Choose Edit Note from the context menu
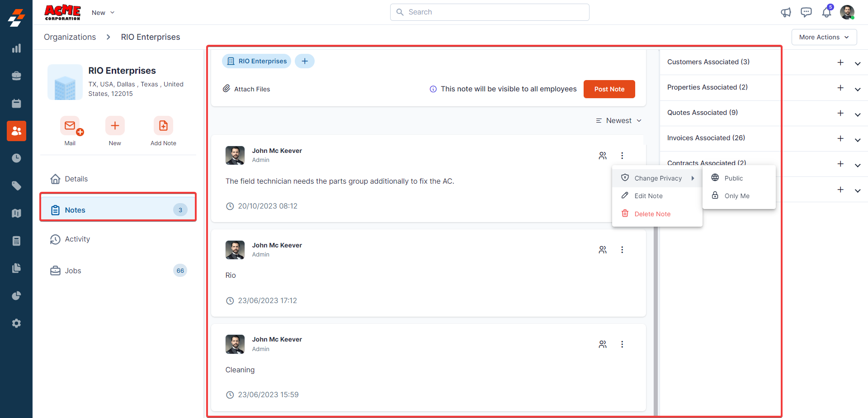This screenshot has width=868, height=418. [x=657, y=196]
